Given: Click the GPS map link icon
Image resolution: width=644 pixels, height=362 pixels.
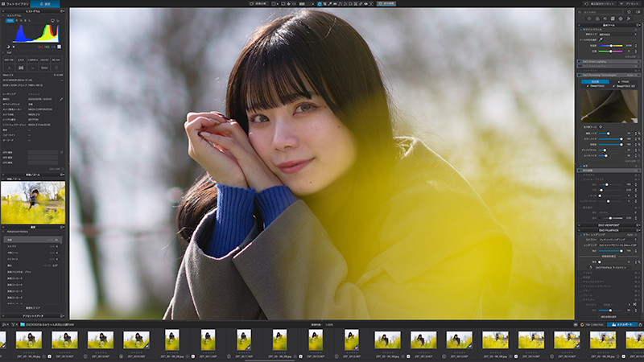Looking at the screenshot, I should pos(61,152).
